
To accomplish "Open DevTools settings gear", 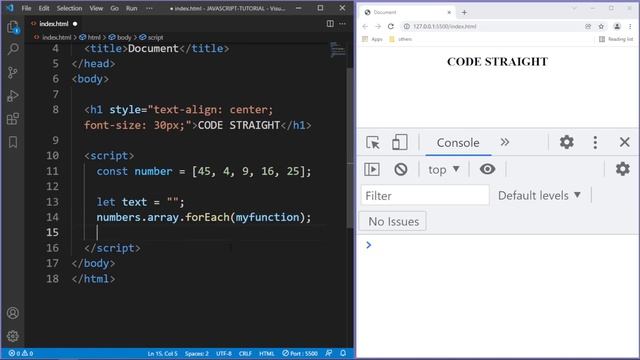I will (567, 142).
